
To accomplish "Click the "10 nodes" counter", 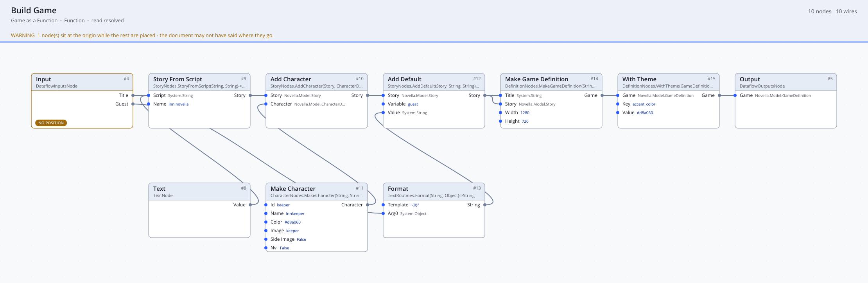I will (x=820, y=11).
